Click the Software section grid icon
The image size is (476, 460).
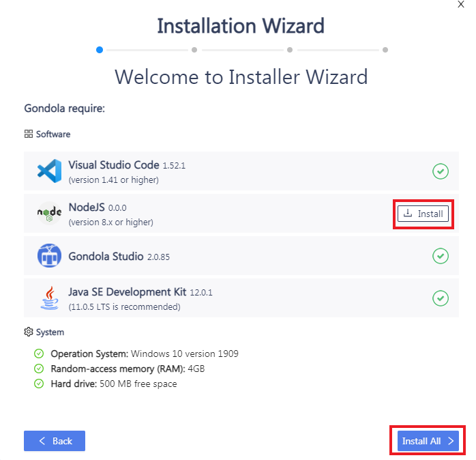pos(29,134)
